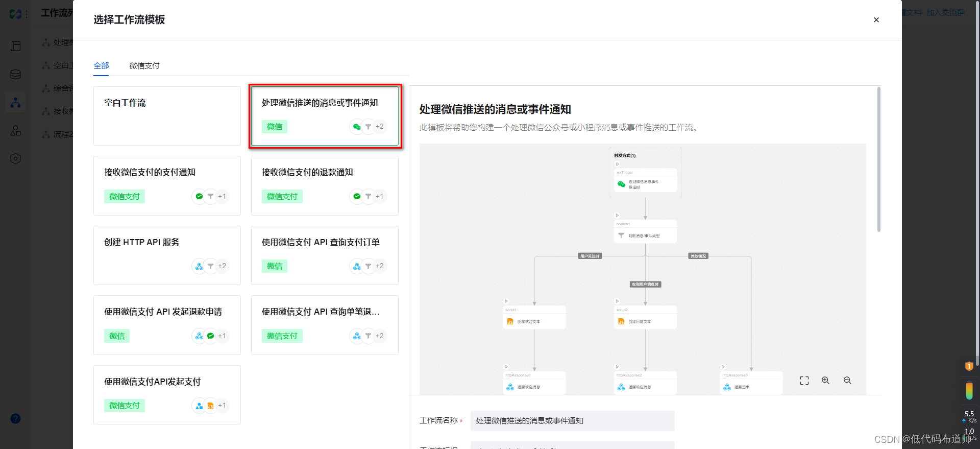Click the preview panel vertical scrollbar
The height and width of the screenshot is (449, 980).
tap(879, 159)
